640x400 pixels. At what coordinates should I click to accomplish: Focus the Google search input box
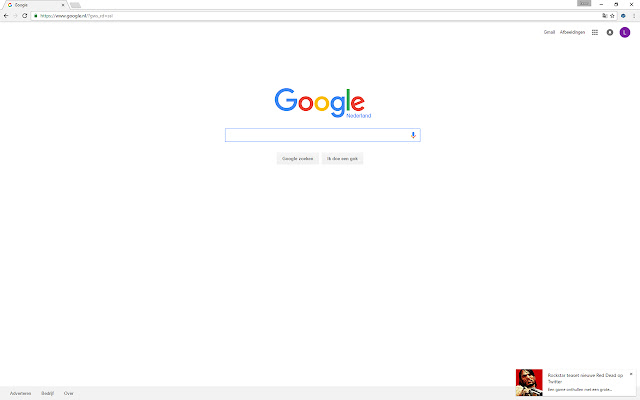coord(318,135)
